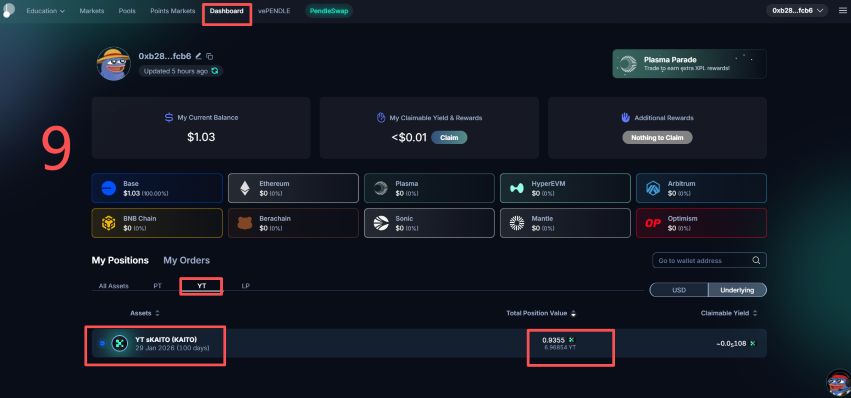The width and height of the screenshot is (851, 398).
Task: Select the YT filter tab
Action: (x=201, y=286)
